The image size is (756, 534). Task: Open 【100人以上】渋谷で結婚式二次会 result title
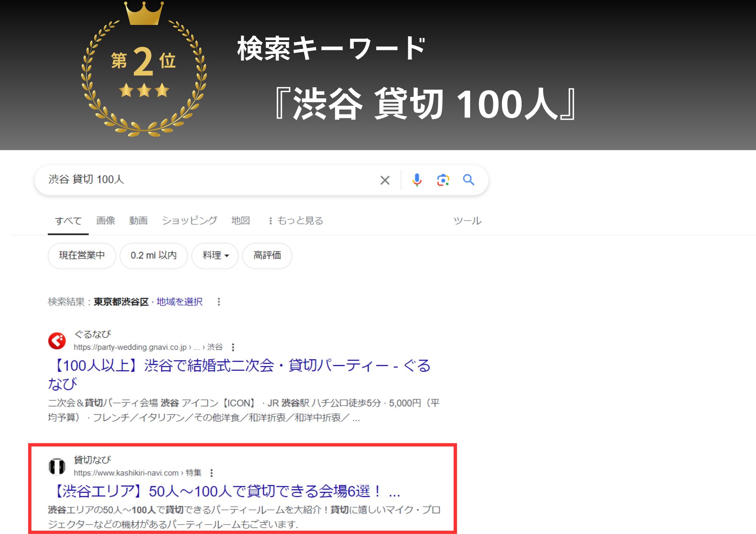coord(239,374)
